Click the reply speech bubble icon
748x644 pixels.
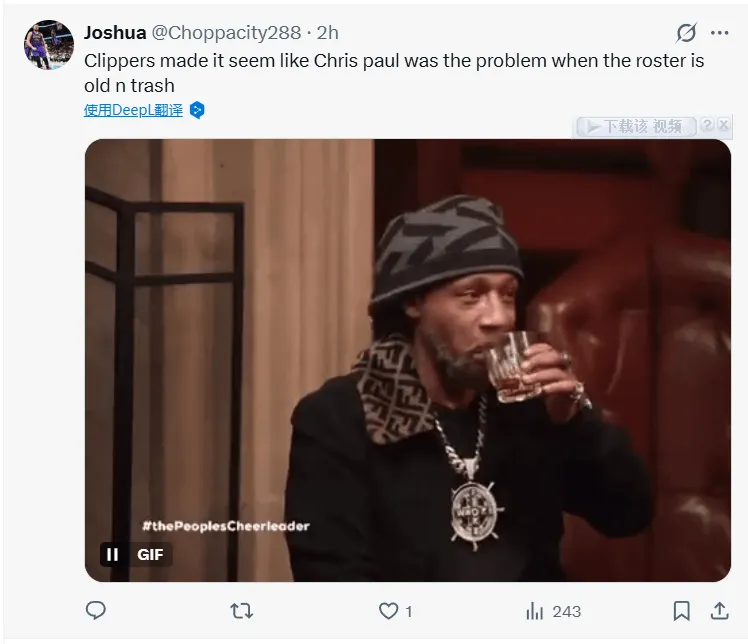[x=96, y=610]
